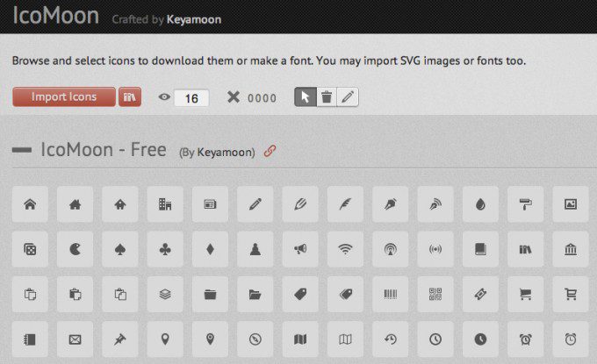
Task: Click the red chain link icon
Action: click(x=270, y=151)
